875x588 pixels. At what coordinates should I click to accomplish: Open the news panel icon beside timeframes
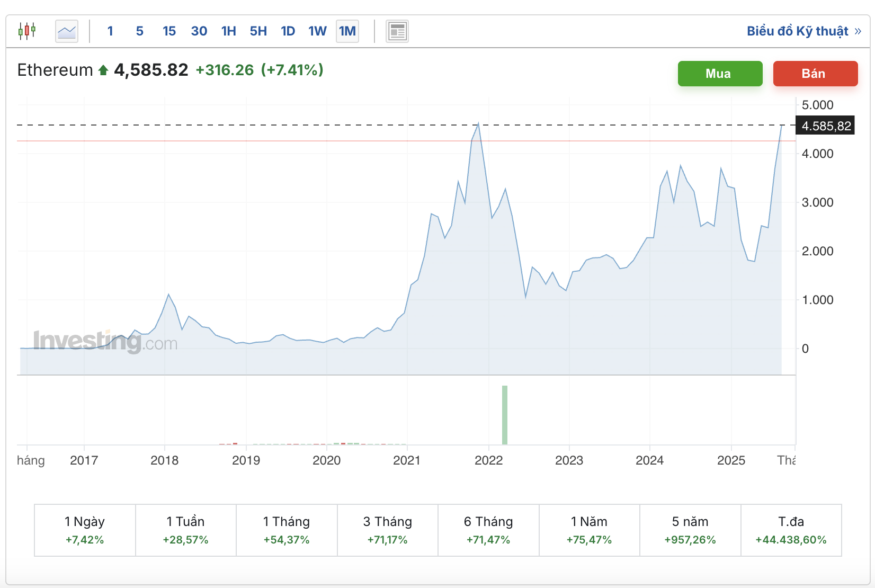397,31
